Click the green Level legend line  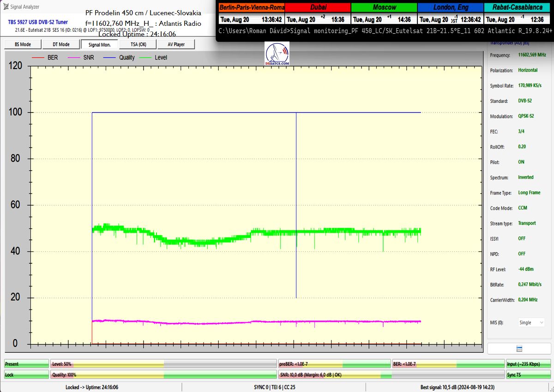[146, 58]
